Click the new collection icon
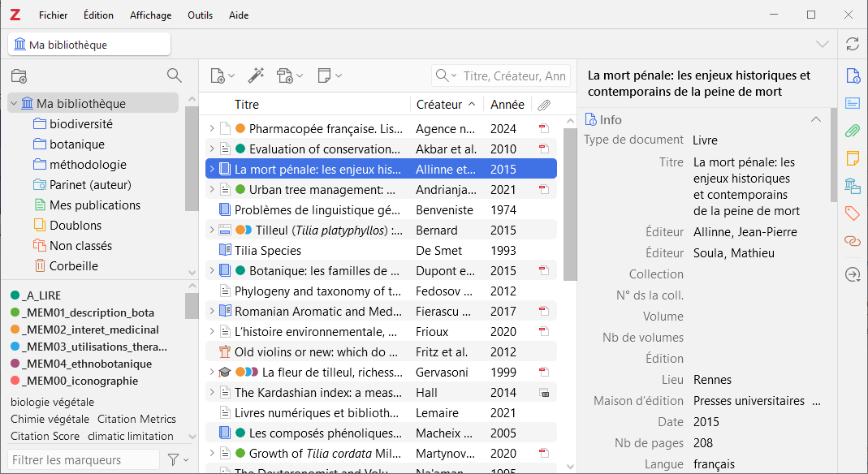Screen dimensions: 868x474 (x=19, y=75)
